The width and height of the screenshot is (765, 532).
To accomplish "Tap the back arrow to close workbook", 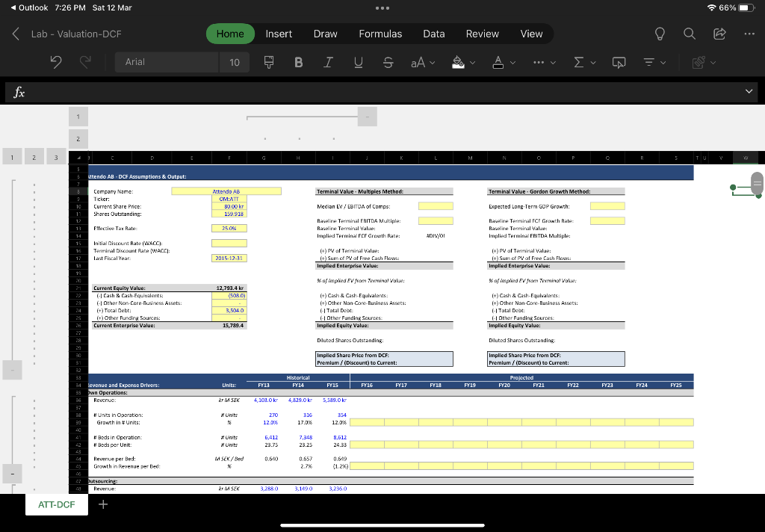I will (x=16, y=34).
